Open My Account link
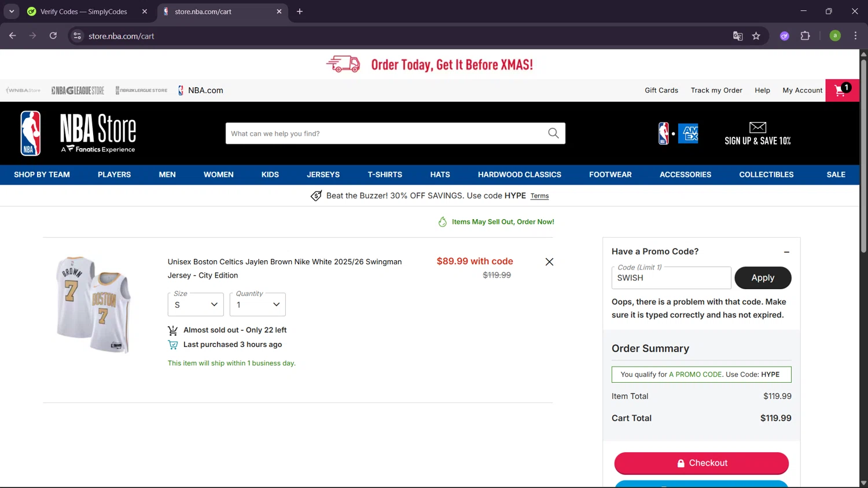Screen dimensions: 868x488 (x=802, y=90)
